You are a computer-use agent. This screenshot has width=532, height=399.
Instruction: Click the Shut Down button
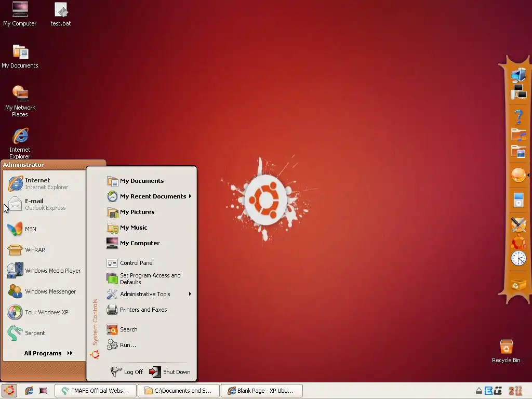coord(170,372)
